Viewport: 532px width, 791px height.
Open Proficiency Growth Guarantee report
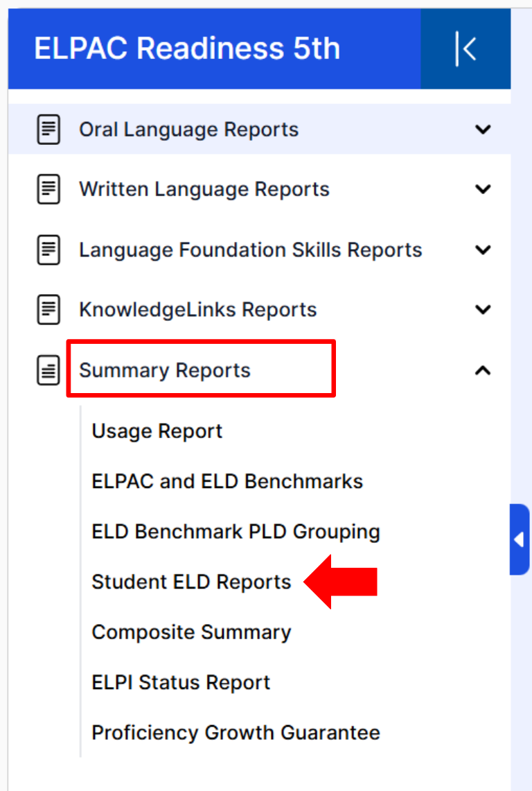tap(236, 733)
